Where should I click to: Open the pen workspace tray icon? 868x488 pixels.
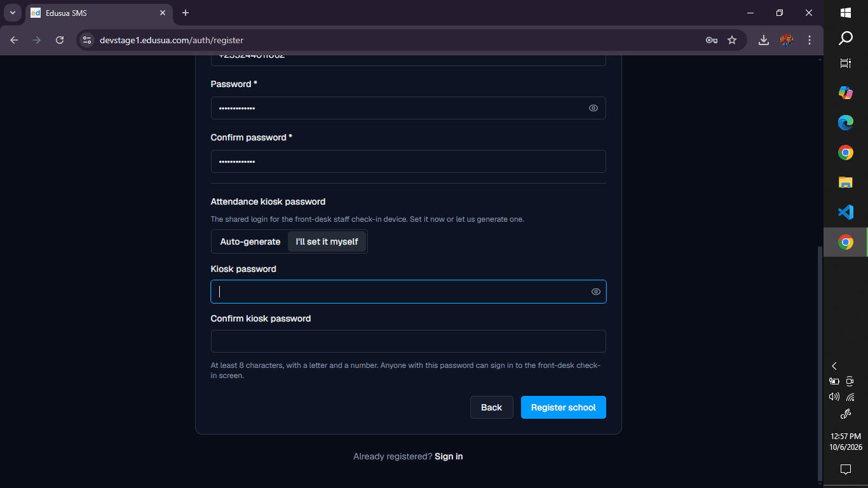coord(846,414)
